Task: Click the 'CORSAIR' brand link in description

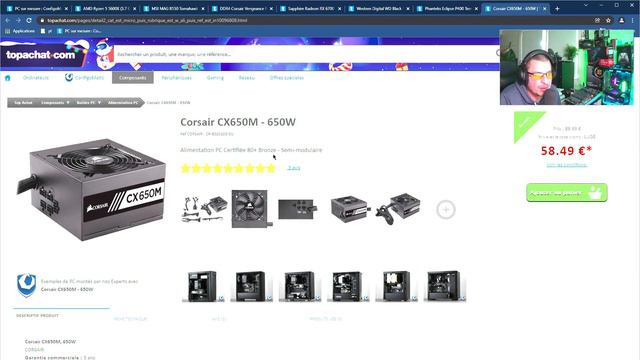Action: (34, 349)
